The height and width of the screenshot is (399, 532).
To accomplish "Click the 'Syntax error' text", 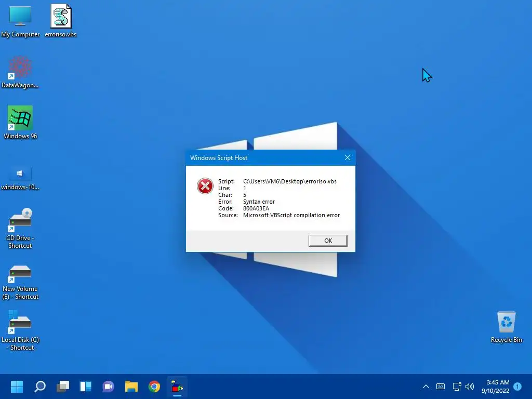I will (259, 202).
